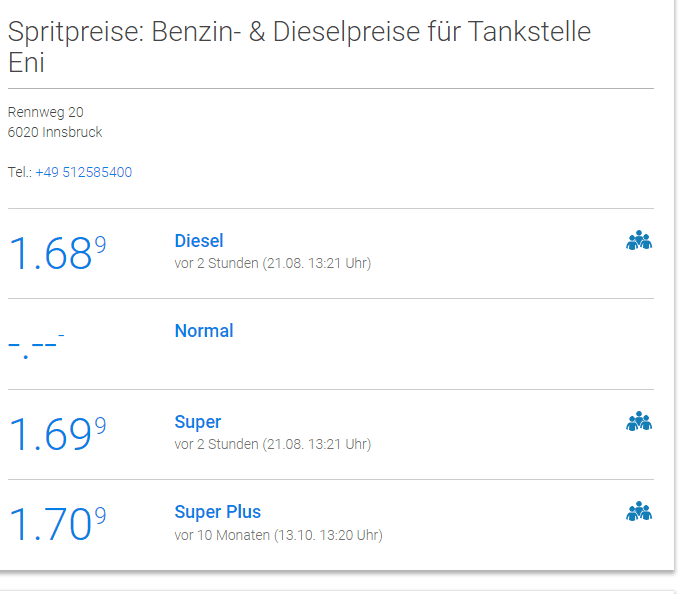The width and height of the screenshot is (678, 594).
Task: Open the Super Plus fuel link
Action: pos(217,512)
